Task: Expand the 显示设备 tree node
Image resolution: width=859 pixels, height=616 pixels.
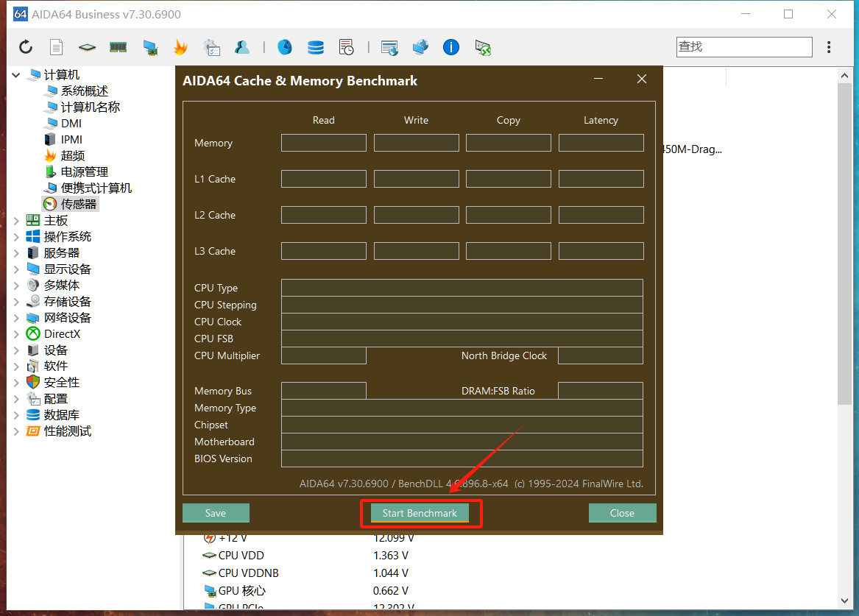Action: click(x=16, y=269)
